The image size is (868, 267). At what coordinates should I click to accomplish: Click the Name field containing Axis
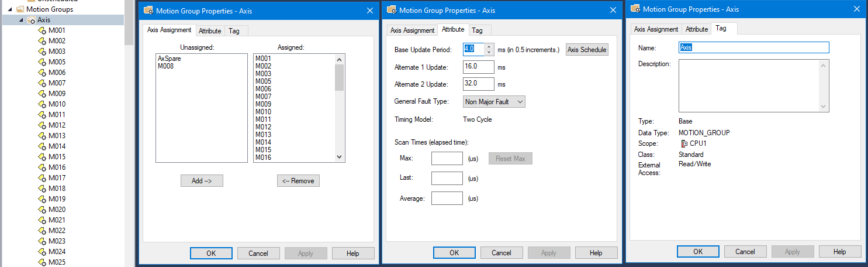pyautogui.click(x=753, y=47)
